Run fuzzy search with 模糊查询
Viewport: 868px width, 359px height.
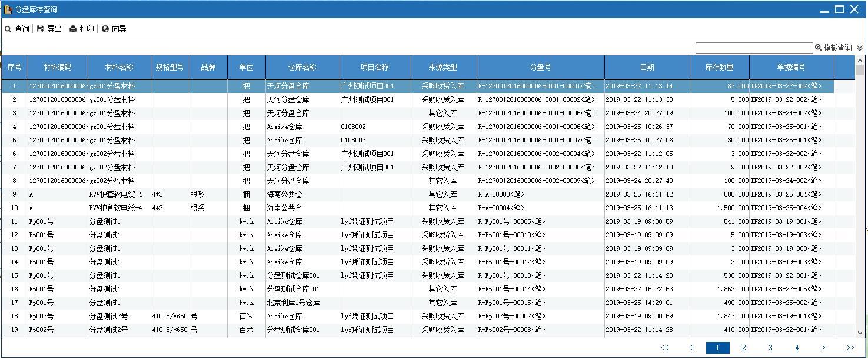click(833, 48)
